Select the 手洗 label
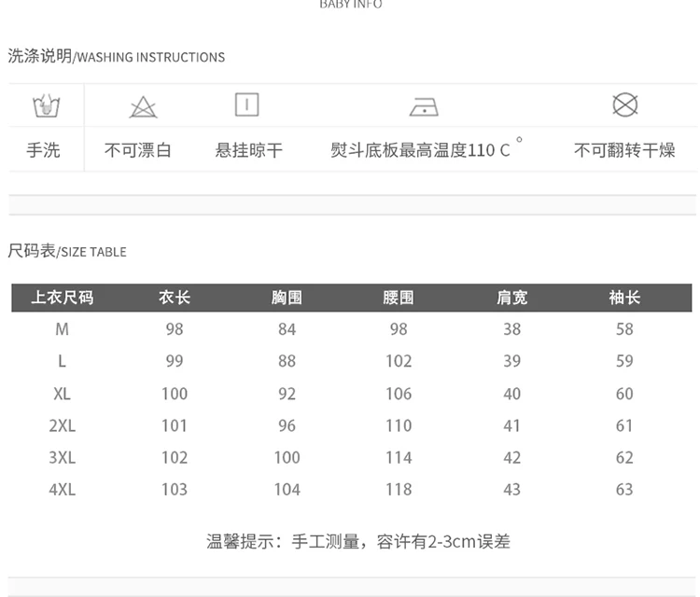The image size is (700, 597). point(43,150)
